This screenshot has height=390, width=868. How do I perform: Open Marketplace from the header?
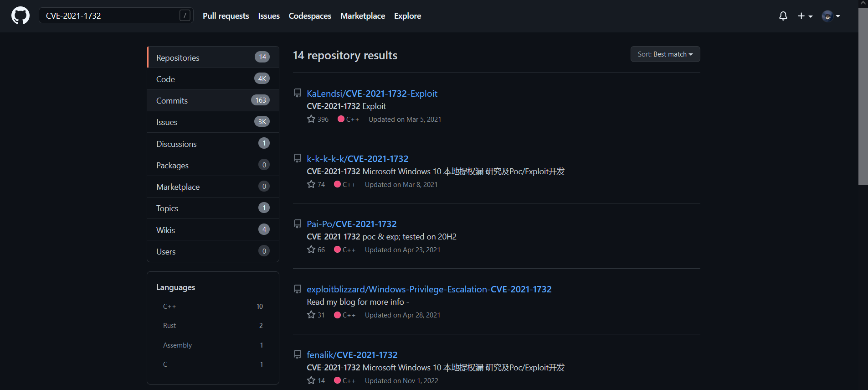coord(363,16)
